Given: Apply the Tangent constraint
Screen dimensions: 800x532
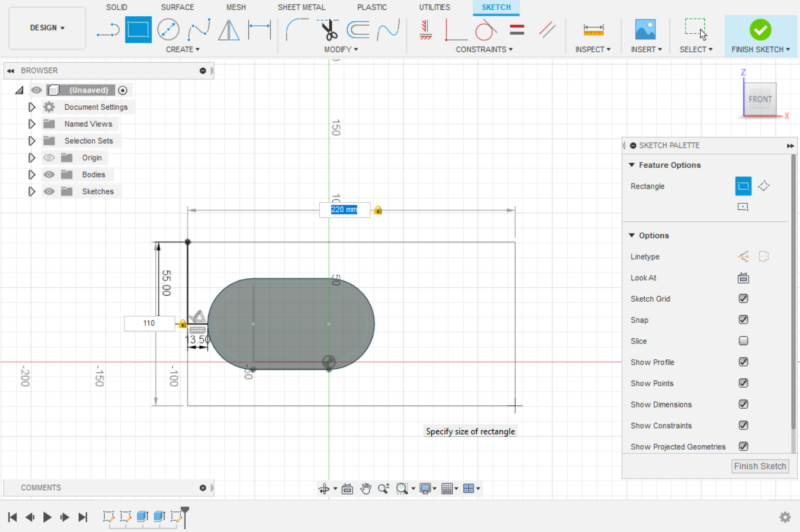Looking at the screenshot, I should tap(485, 31).
